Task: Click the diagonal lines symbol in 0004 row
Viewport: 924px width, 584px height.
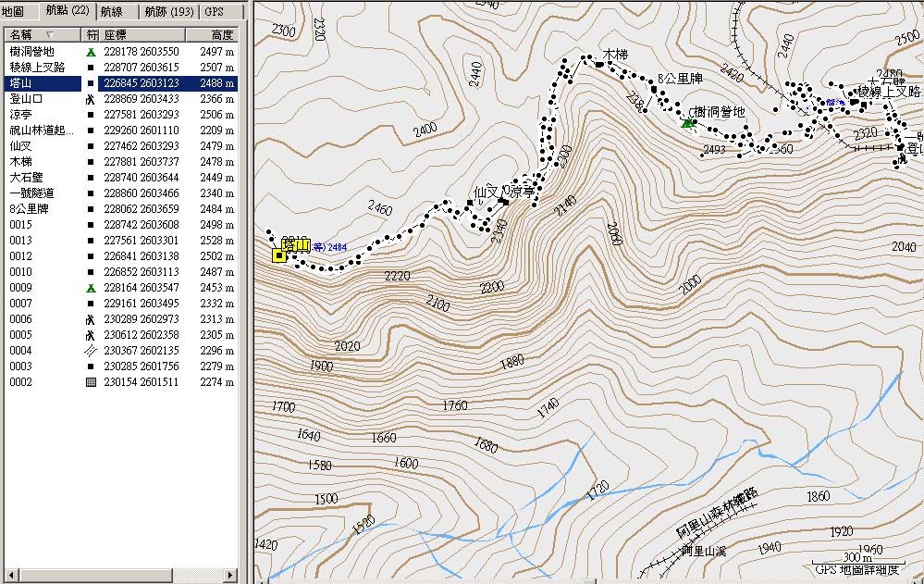Action: tap(91, 351)
